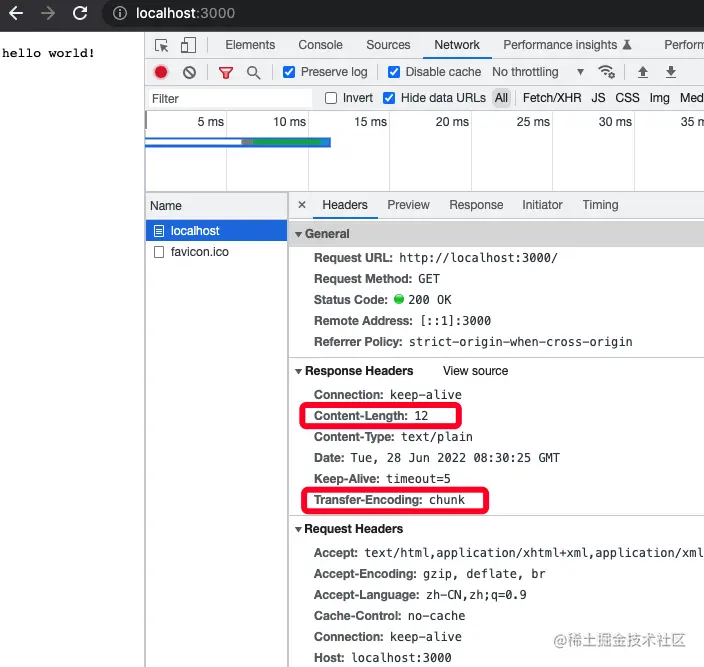
Task: Collapse the General section
Action: [x=298, y=234]
